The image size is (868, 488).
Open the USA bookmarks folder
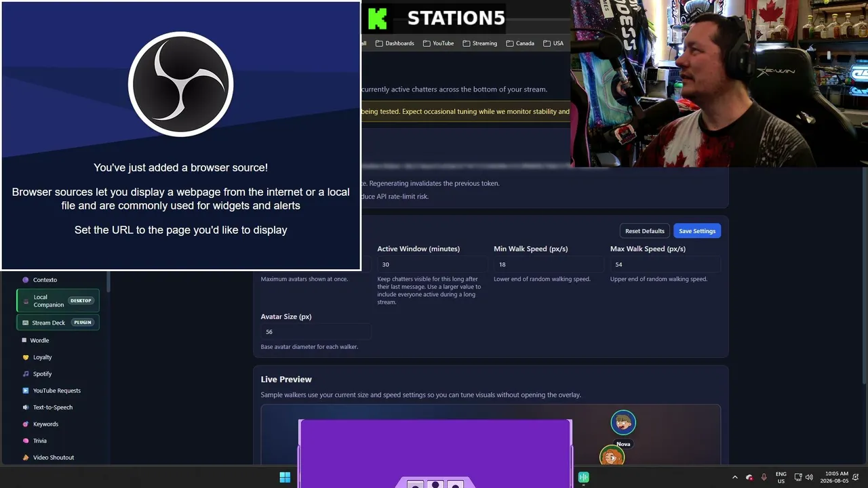pyautogui.click(x=553, y=43)
